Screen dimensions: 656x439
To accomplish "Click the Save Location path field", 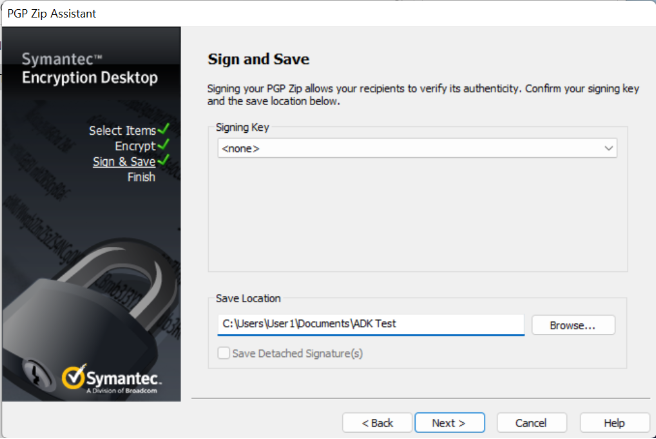I will point(371,324).
